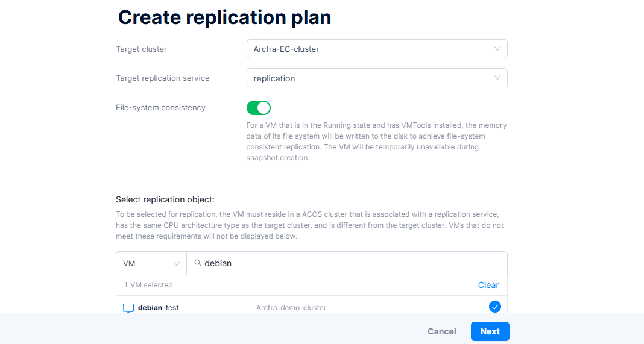Click Arcfra-demo-cluster in the VM row
Screen dimensions: 644x344
point(291,308)
